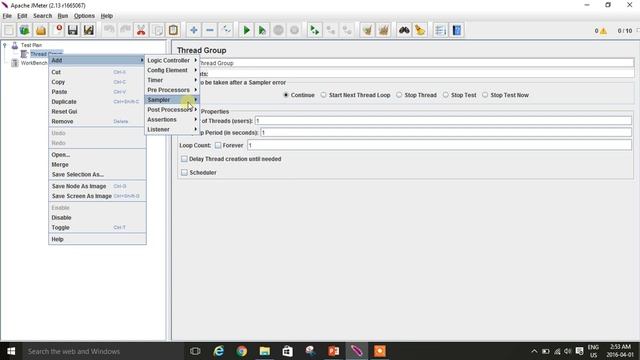
Task: Select the Stop Test radio button
Action: tap(445, 95)
